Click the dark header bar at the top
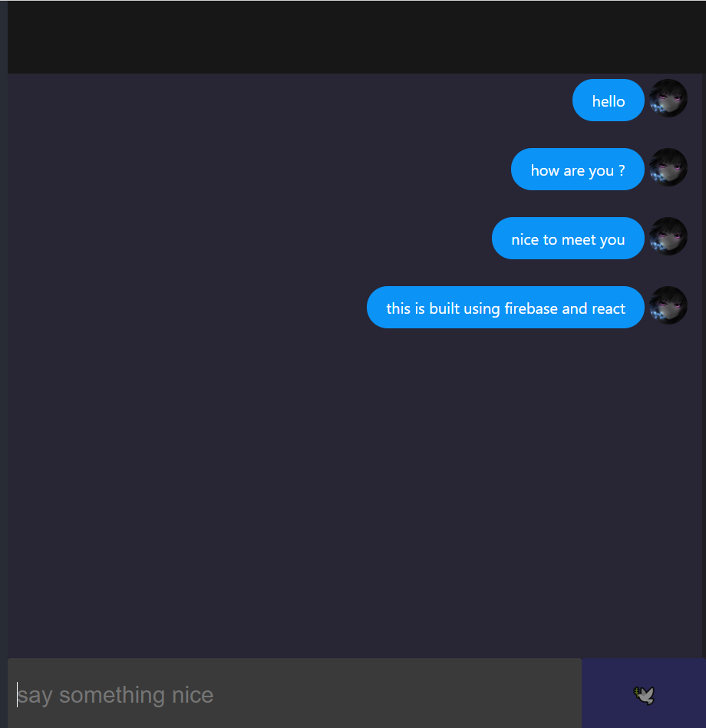 [x=357, y=37]
